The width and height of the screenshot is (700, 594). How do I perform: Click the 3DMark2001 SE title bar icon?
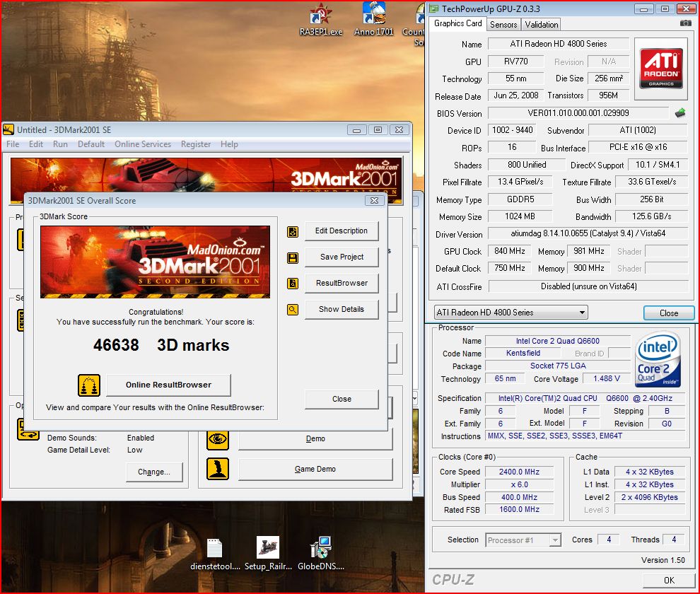tap(8, 130)
